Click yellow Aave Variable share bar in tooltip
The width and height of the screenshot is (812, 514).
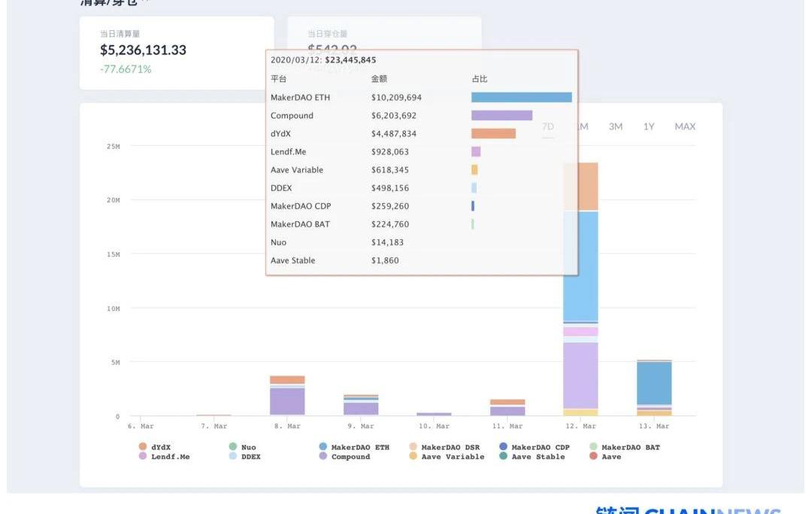474,169
